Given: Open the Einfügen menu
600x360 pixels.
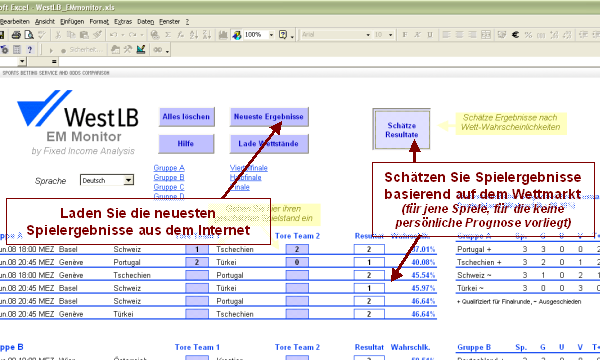Looking at the screenshot, I should point(72,22).
